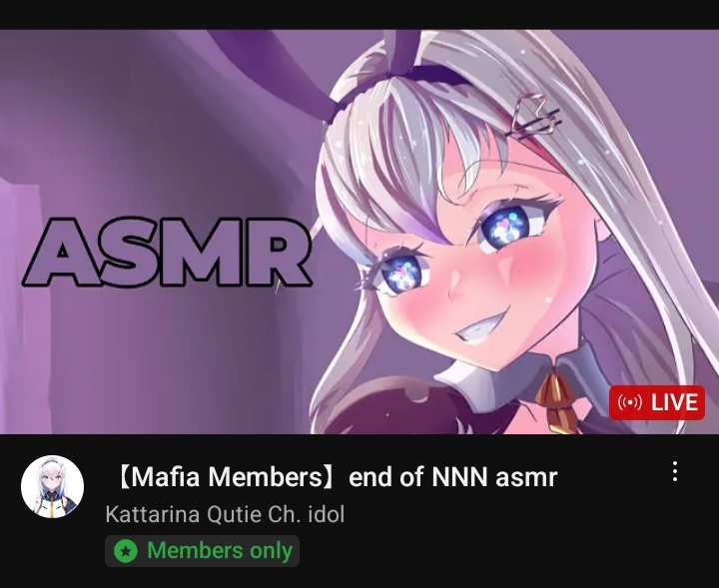This screenshot has width=719, height=588.
Task: Click the red LIVE badge
Action: [657, 402]
